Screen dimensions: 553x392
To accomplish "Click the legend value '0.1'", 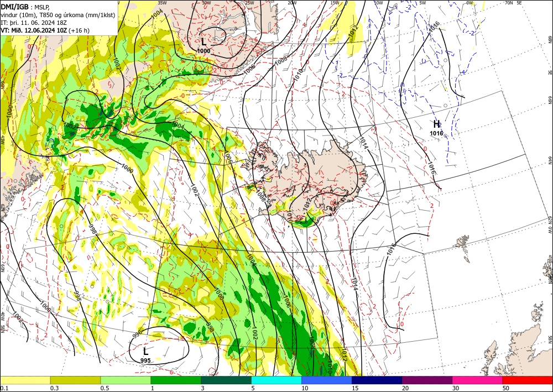I will (x=3, y=388).
